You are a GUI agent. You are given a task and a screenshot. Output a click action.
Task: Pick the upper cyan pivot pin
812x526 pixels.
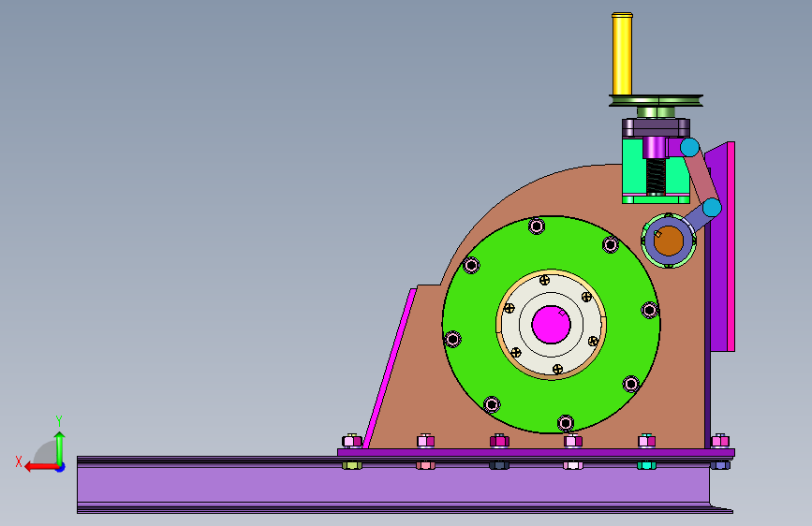pyautogui.click(x=689, y=148)
